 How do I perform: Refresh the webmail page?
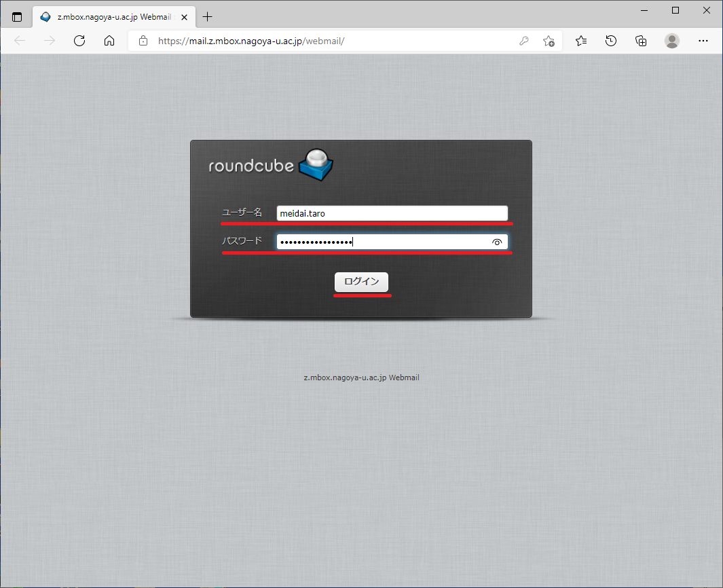[79, 41]
